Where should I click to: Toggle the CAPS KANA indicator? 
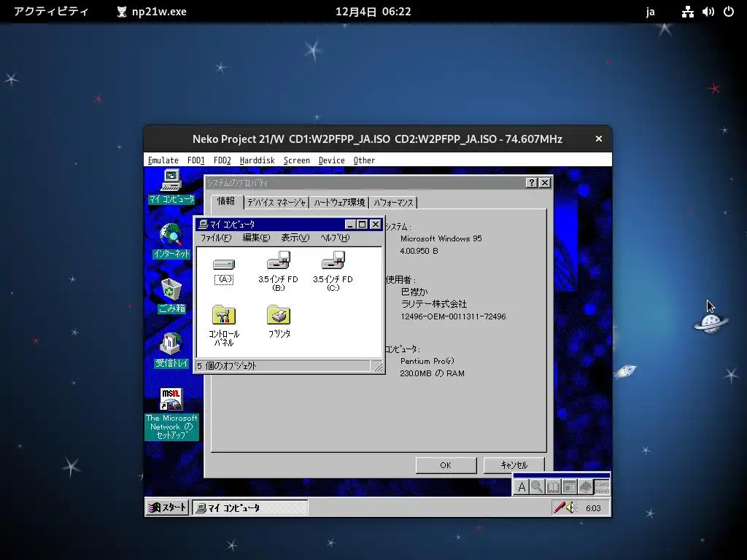(x=602, y=487)
